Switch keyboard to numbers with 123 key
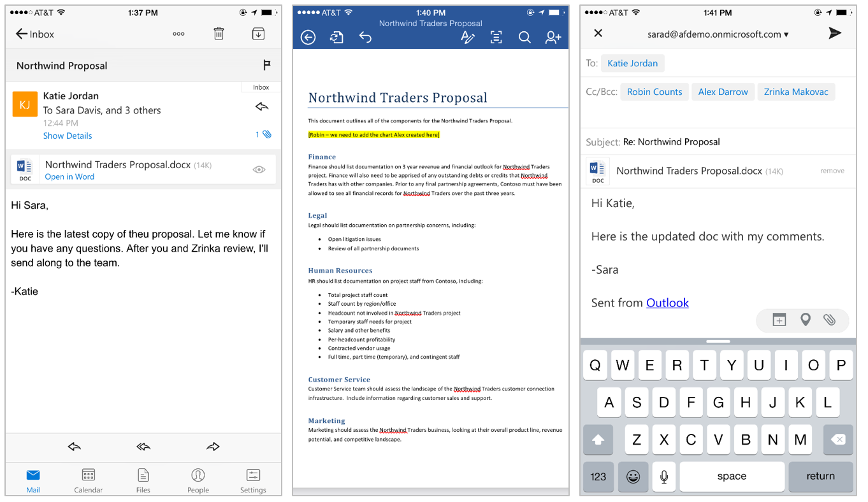The height and width of the screenshot is (502, 868). (598, 476)
